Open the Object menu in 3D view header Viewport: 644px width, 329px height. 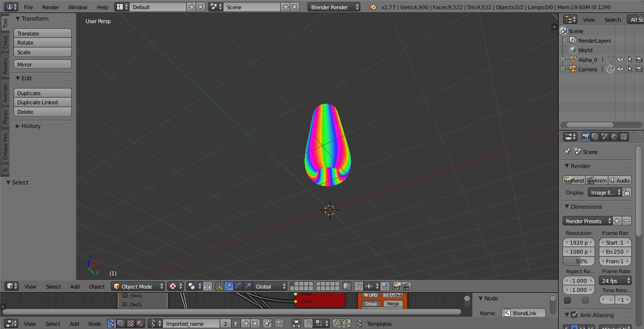(97, 286)
